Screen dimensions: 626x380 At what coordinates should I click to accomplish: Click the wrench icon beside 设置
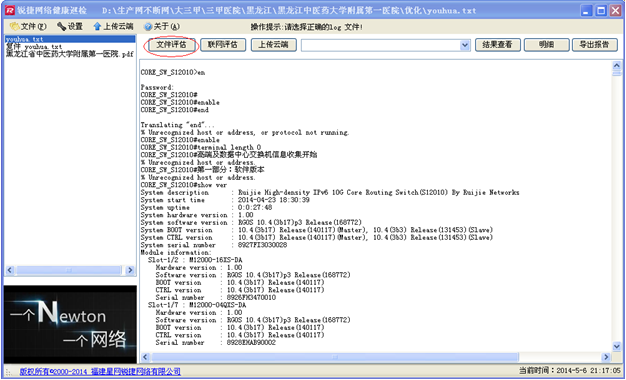(61, 27)
